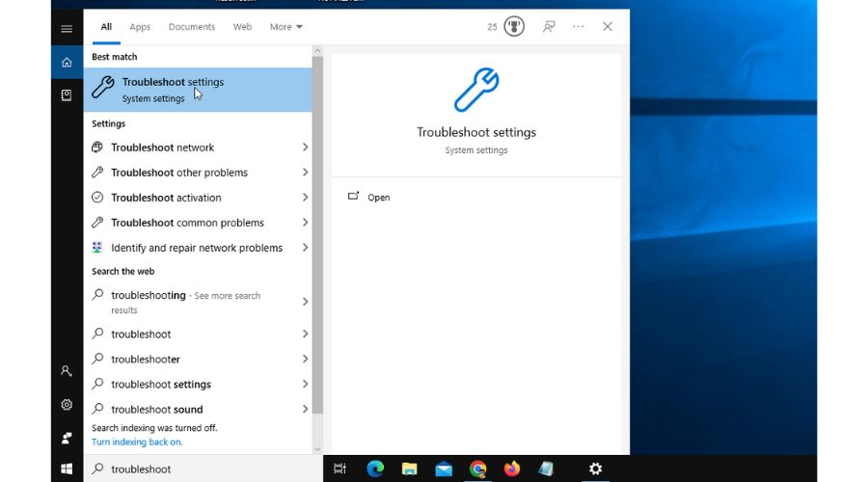This screenshot has height=482, width=868.
Task: Launch Microsoft Edge from taskbar
Action: 375,469
